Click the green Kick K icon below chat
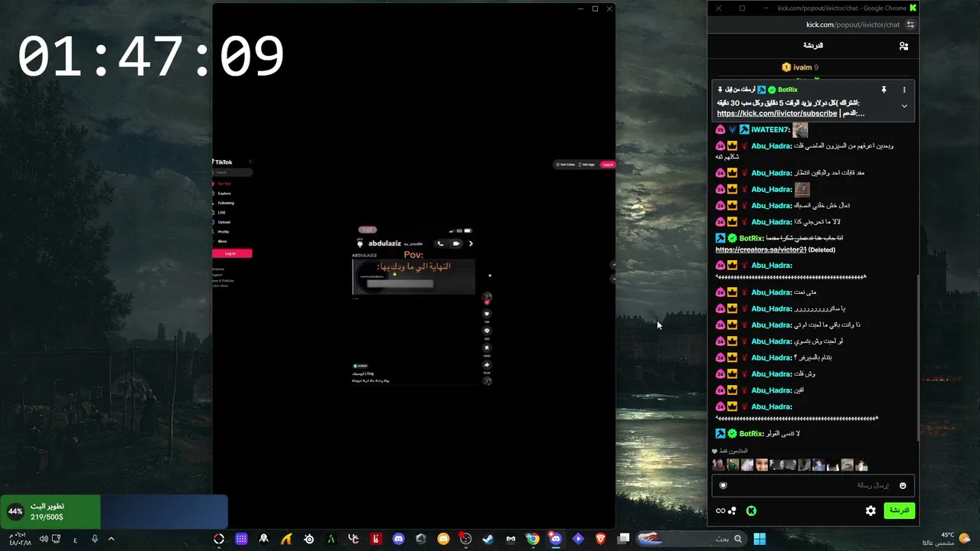Screen dimensions: 980x551 point(751,510)
